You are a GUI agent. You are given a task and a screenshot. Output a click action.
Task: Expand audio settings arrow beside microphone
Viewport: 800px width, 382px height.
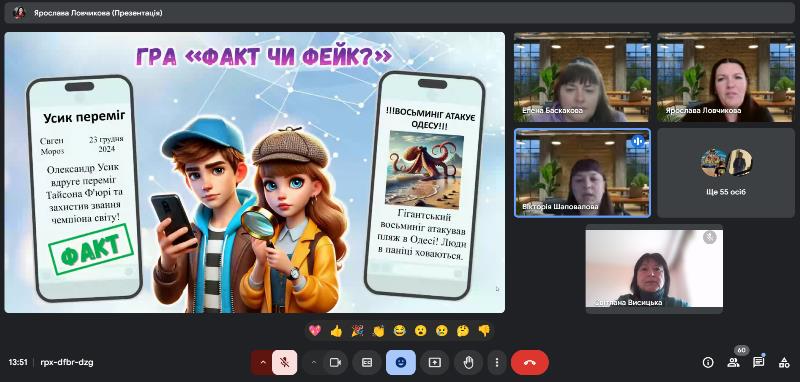(x=263, y=363)
